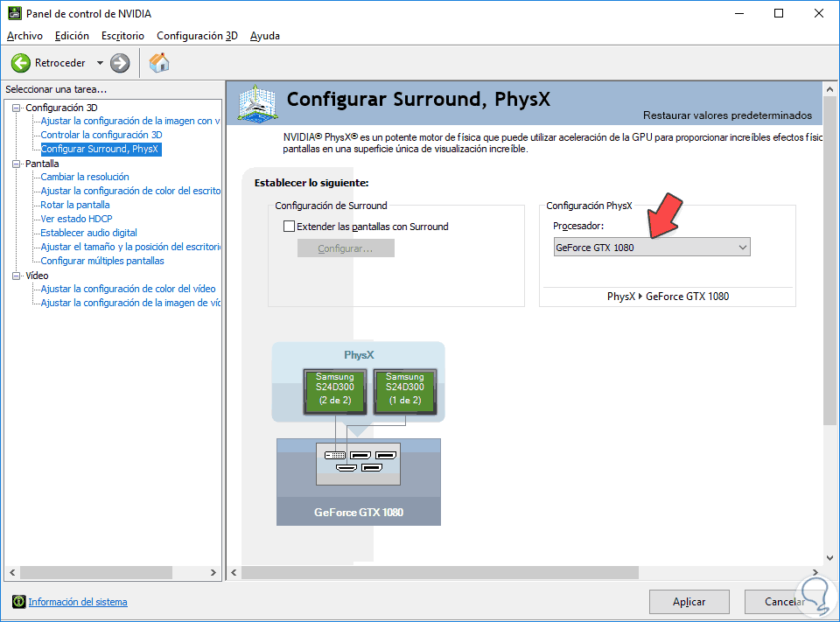The height and width of the screenshot is (622, 840).
Task: Maximize the NVIDIA control panel window
Action: [x=779, y=13]
